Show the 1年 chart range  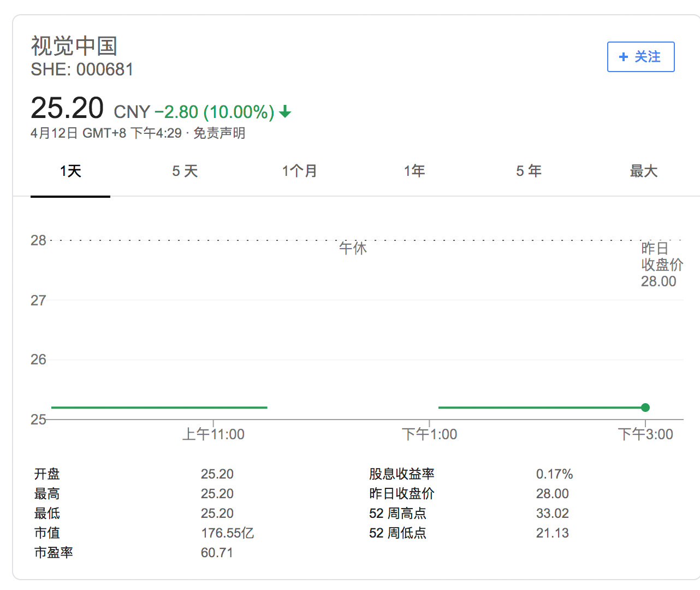click(414, 171)
